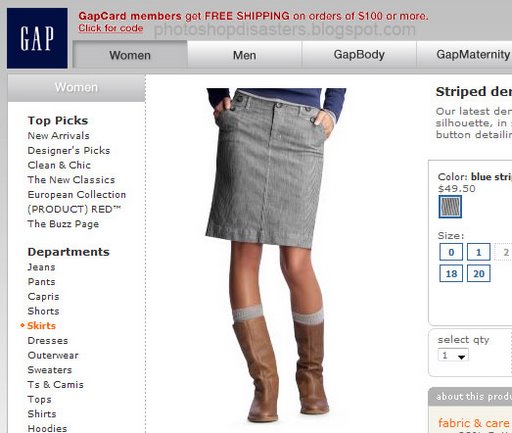Pick size 20
This screenshot has width=512, height=433.
pos(479,273)
